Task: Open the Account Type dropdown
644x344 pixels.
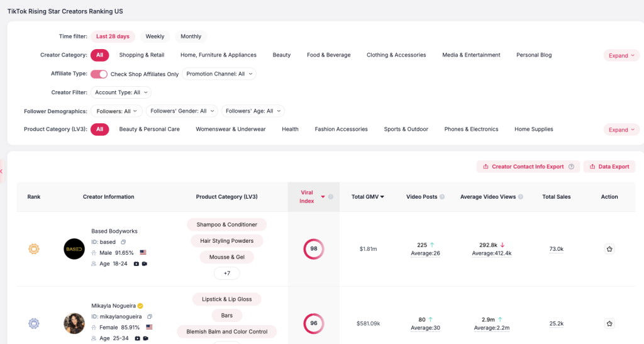Action: click(x=121, y=92)
